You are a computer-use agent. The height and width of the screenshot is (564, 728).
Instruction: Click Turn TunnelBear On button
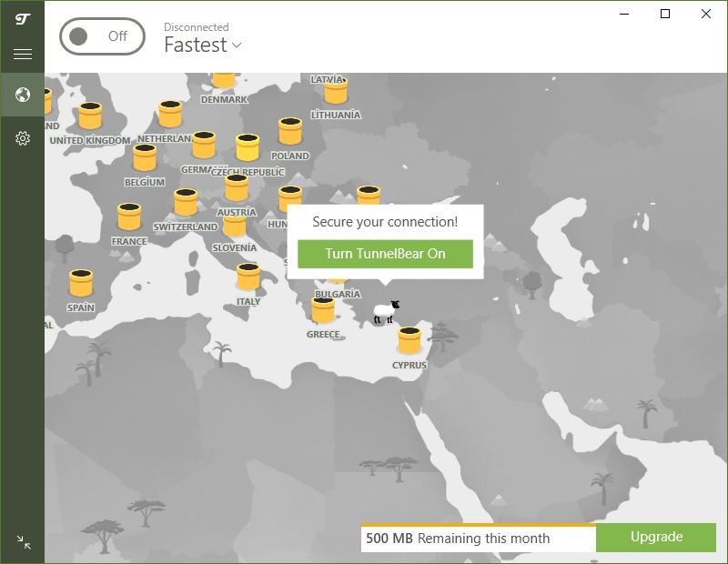pyautogui.click(x=385, y=254)
